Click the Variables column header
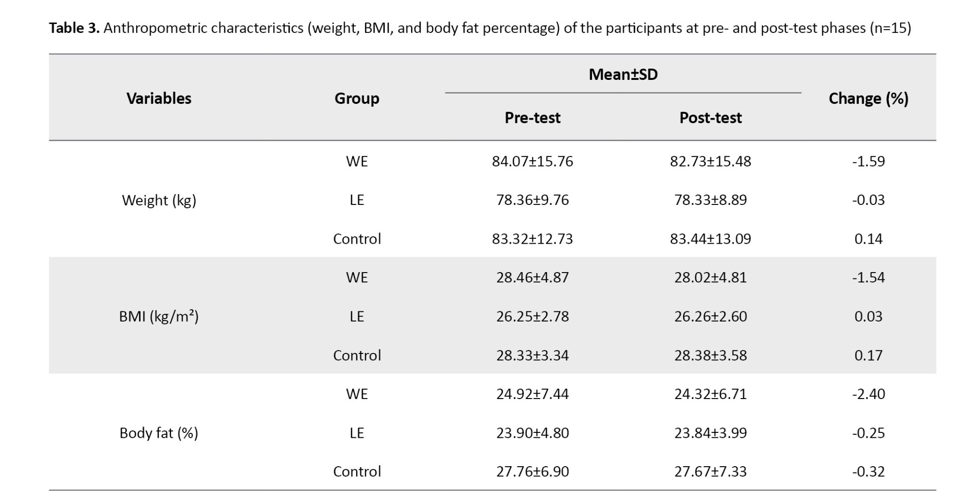The width and height of the screenshot is (980, 501). (x=159, y=98)
